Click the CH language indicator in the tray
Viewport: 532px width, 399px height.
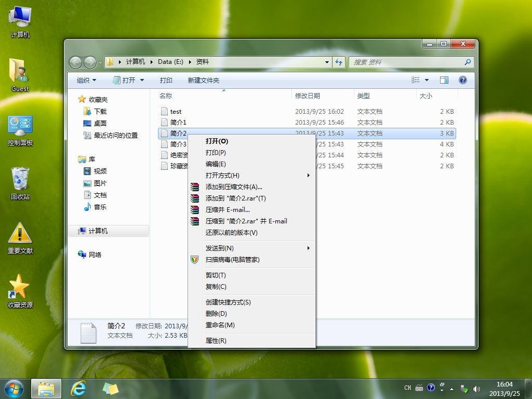click(x=408, y=388)
